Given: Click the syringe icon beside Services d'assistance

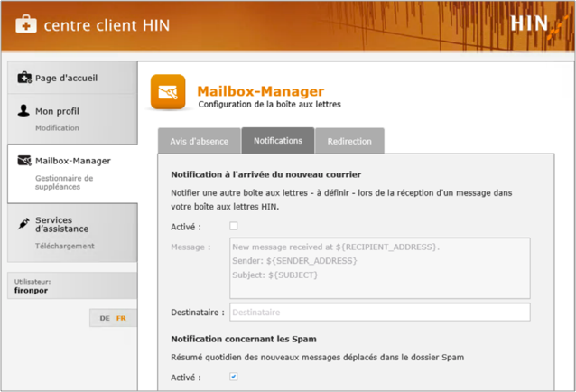Looking at the screenshot, I should tap(23, 223).
